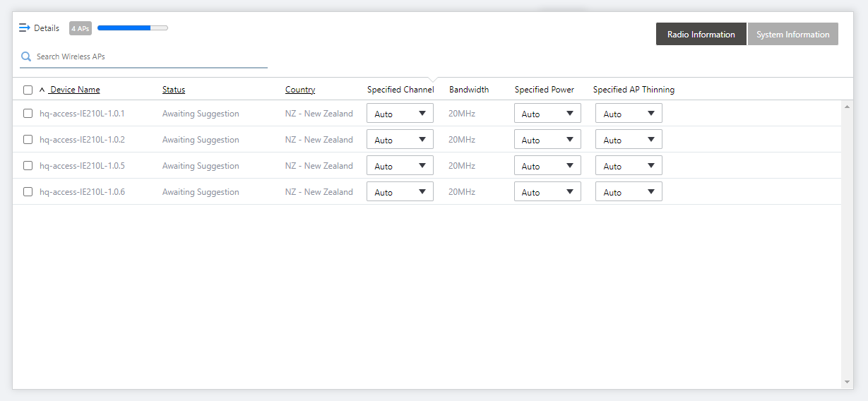Viewport: 868px width, 401px height.
Task: Sort table by Country column
Action: pyautogui.click(x=300, y=90)
